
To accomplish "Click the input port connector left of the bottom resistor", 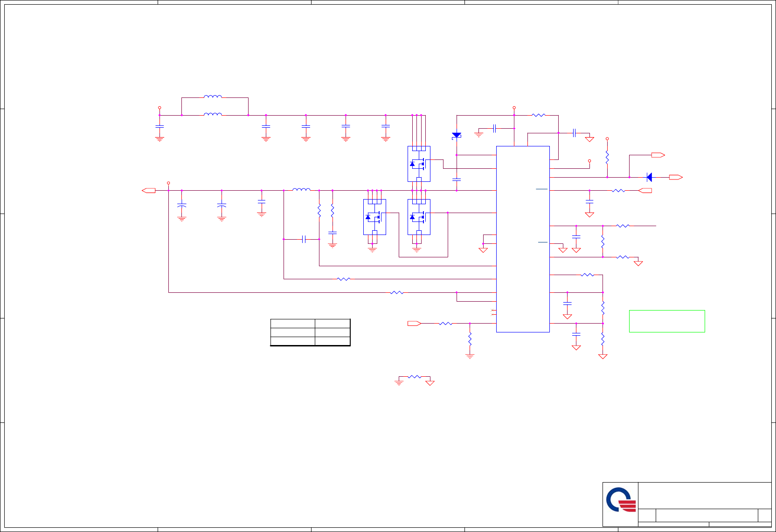I will [x=415, y=324].
